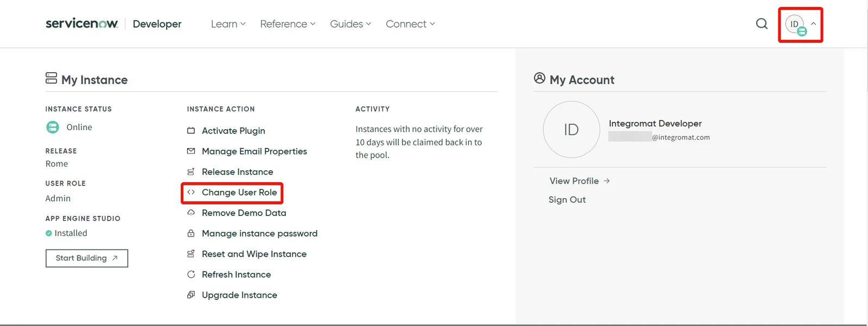The image size is (868, 326).
Task: Click the Rome release value
Action: [57, 164]
